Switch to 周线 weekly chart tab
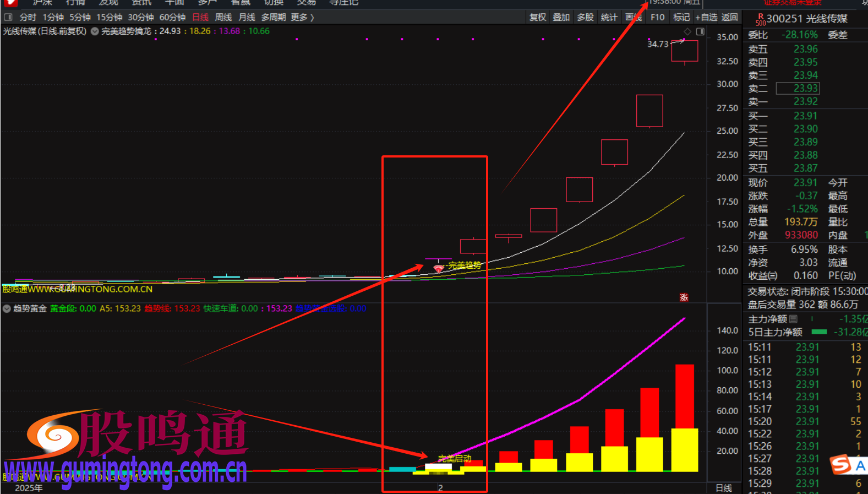Viewport: 868px width, 494px height. 223,17
